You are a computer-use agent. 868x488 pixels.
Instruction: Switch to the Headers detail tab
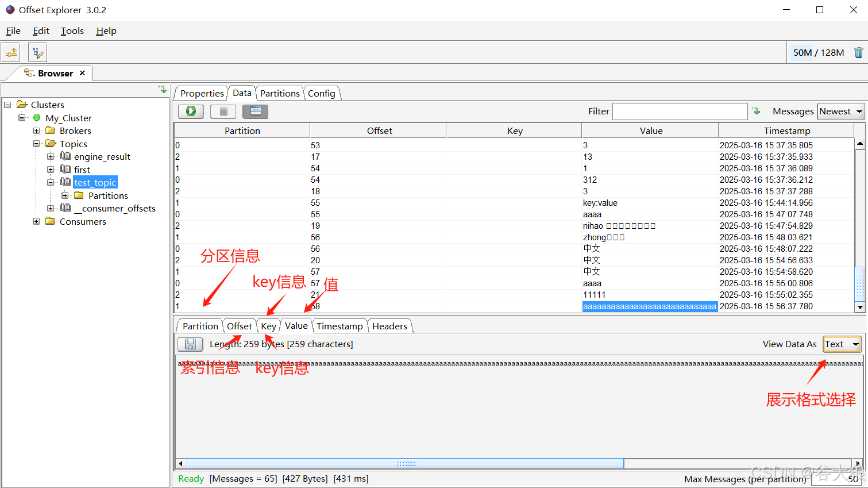tap(389, 326)
